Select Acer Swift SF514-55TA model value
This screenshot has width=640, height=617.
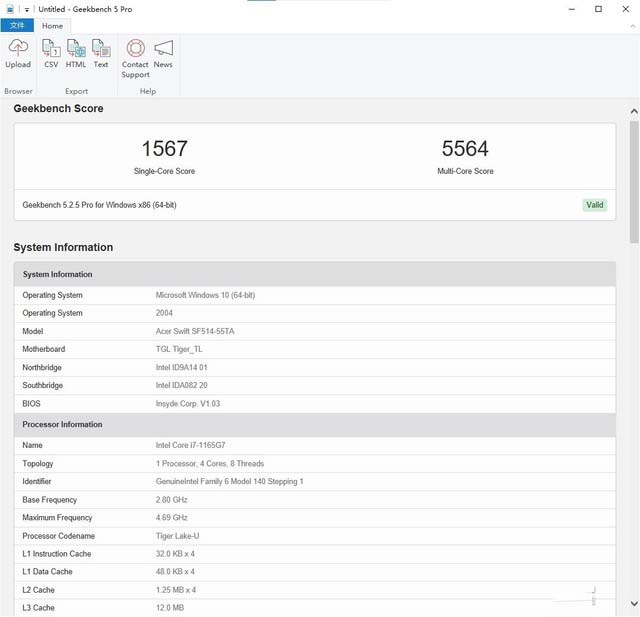[x=195, y=331]
